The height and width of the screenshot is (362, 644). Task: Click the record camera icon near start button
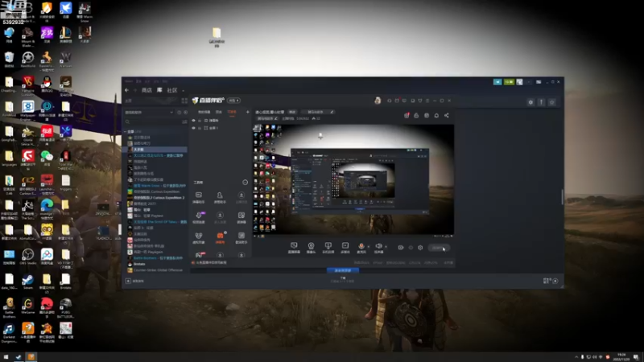pyautogui.click(x=401, y=248)
